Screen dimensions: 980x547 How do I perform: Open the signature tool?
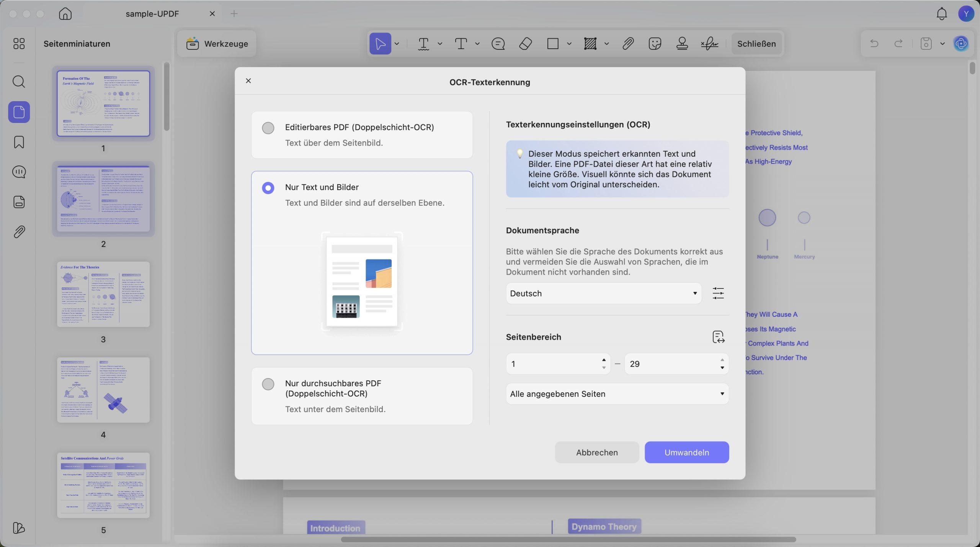709,44
